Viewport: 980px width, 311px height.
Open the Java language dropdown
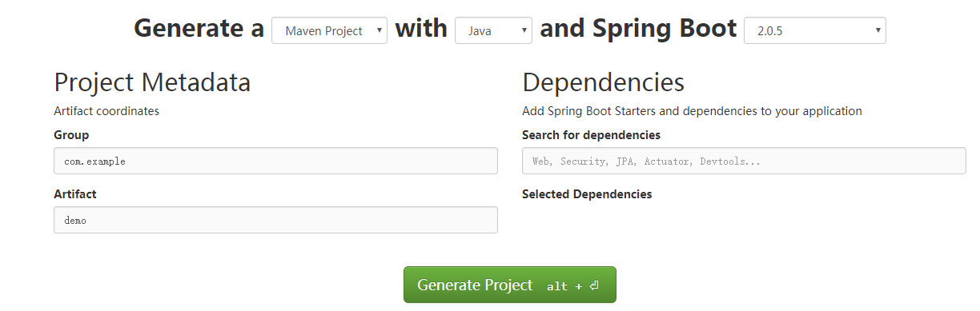pyautogui.click(x=493, y=30)
